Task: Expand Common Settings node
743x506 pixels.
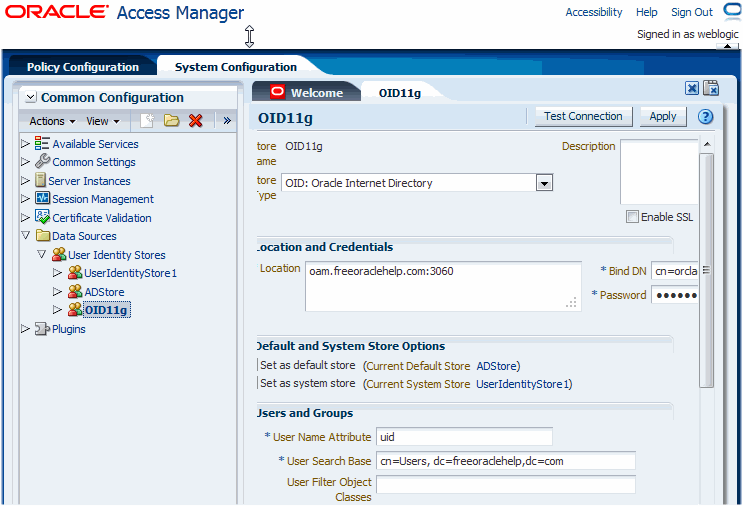Action: point(25,162)
